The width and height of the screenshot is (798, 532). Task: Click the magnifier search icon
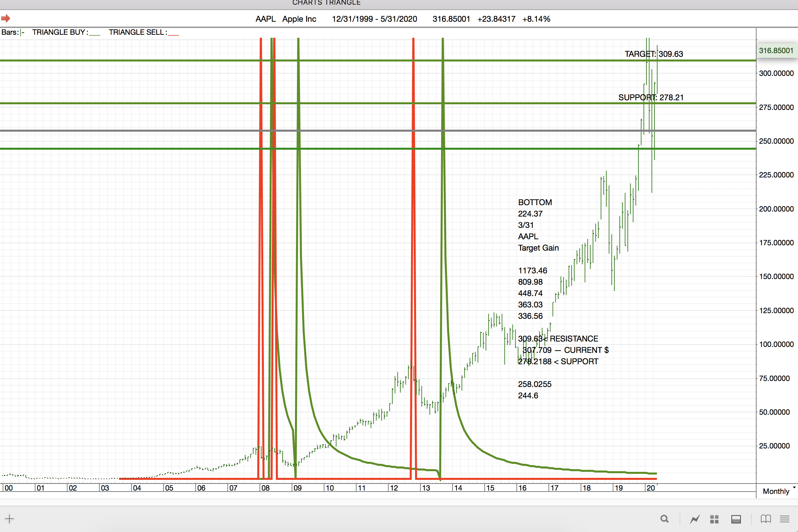(x=664, y=519)
